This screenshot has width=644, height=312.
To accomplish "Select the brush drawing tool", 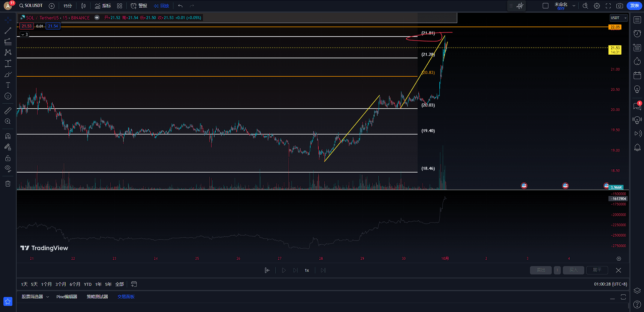I will pos(8,74).
